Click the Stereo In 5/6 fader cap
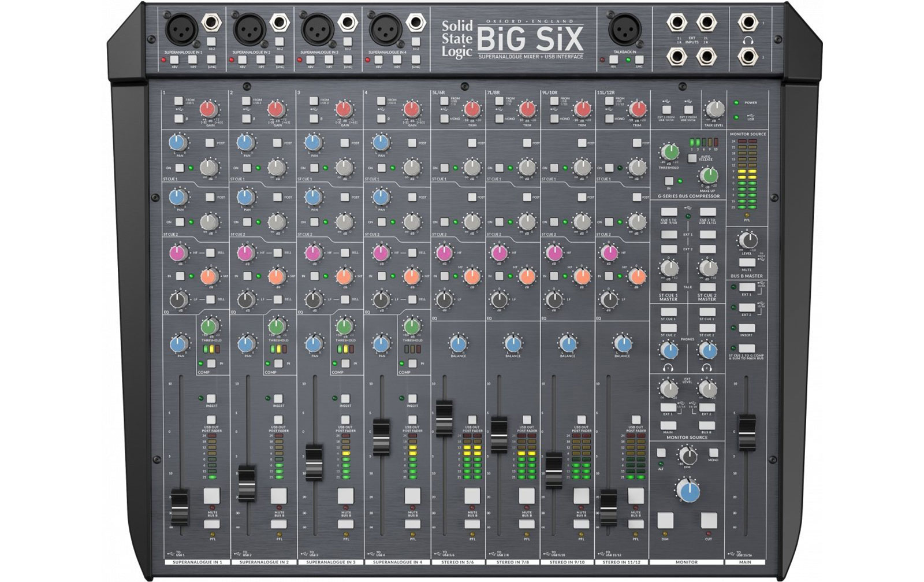The width and height of the screenshot is (924, 582). (x=444, y=417)
